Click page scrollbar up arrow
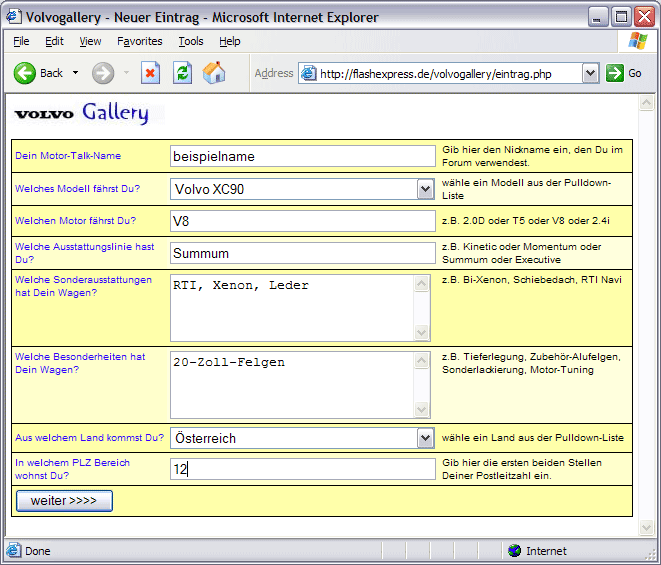661x565 pixels. pyautogui.click(x=646, y=102)
